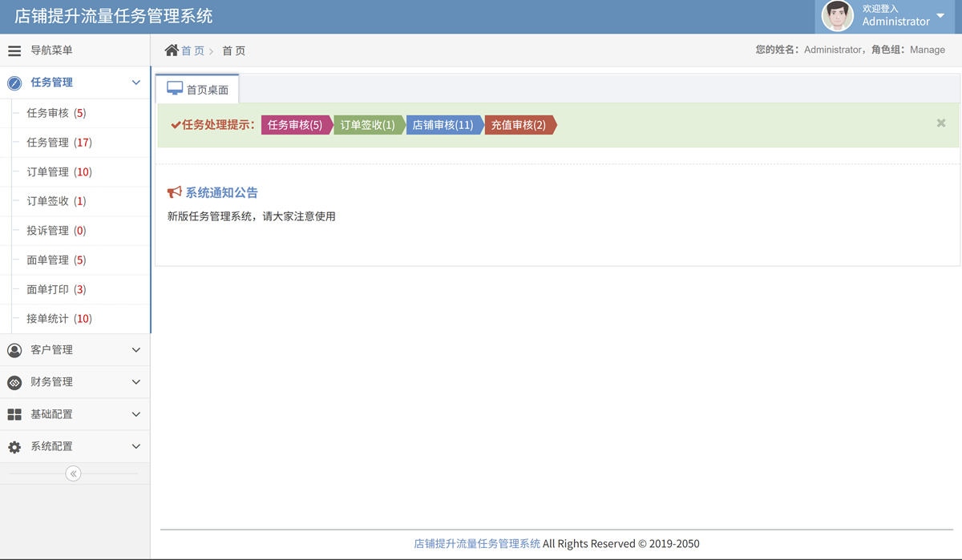Open the Administrator account dropdown arrow
Viewport: 962px width, 560px height.
click(940, 16)
